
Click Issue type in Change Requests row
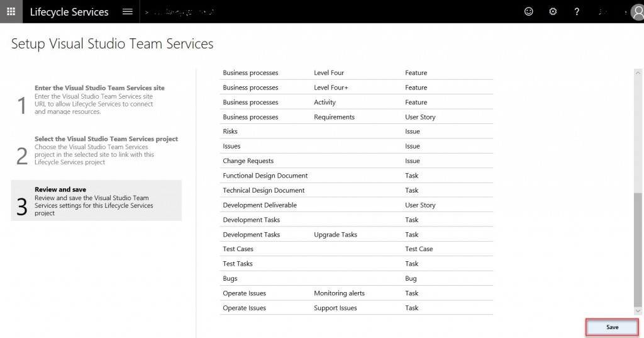click(413, 161)
